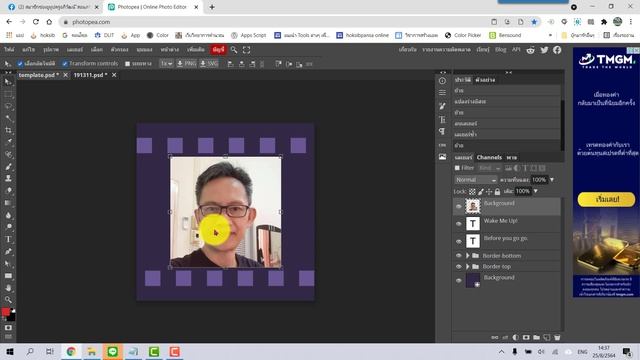Open the opacity 100% slider arrow
This screenshot has width=640, height=360.
[552, 180]
